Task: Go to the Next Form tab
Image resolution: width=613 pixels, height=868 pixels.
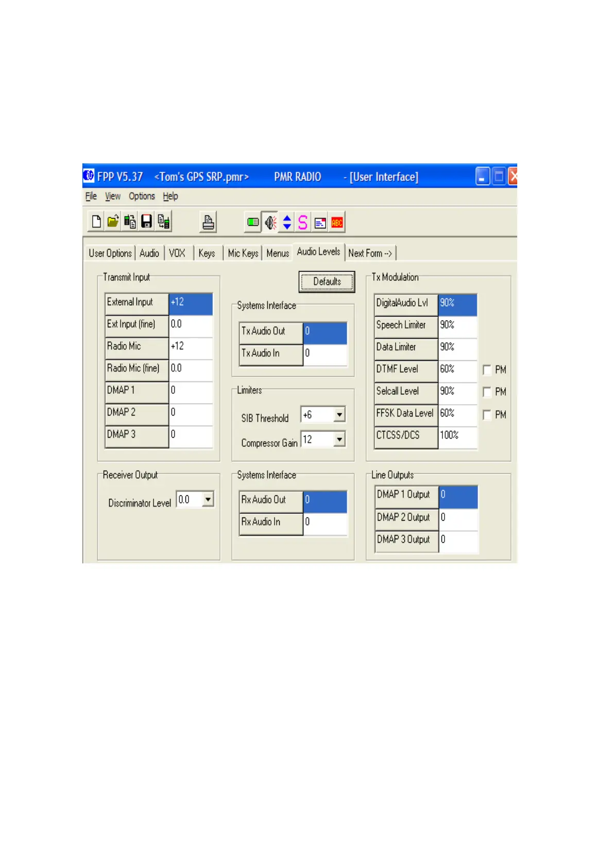Action: [x=370, y=253]
